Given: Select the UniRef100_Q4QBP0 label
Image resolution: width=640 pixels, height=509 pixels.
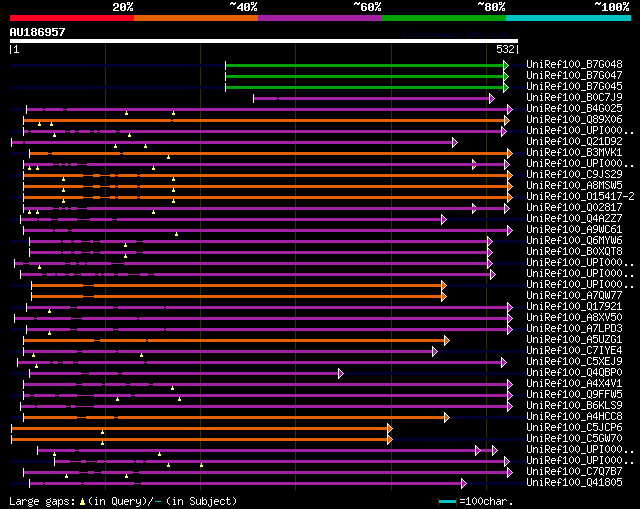Looking at the screenshot, I should (x=574, y=372).
